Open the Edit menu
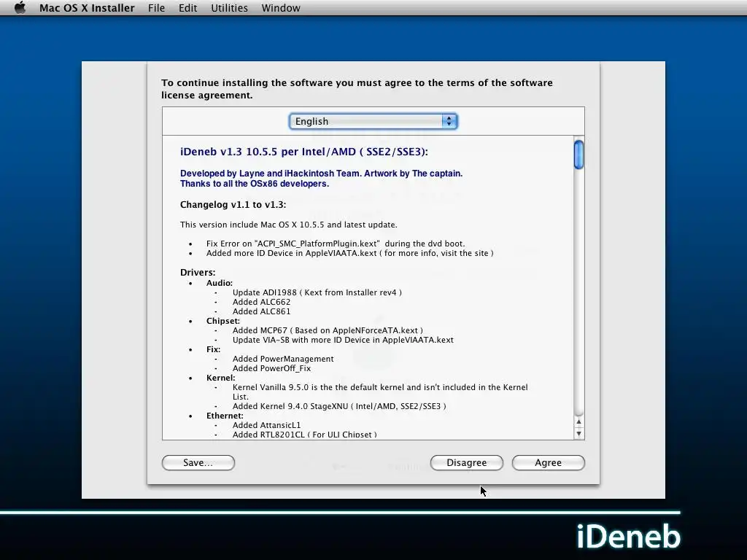 coord(187,8)
